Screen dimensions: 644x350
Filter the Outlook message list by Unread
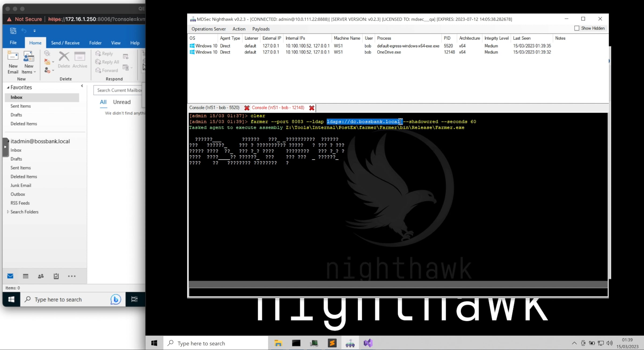coord(122,102)
